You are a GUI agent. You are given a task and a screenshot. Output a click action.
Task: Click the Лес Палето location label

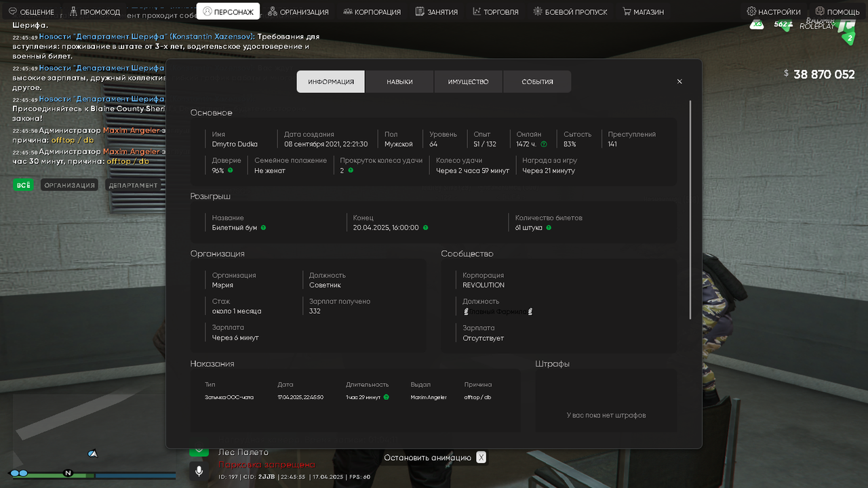(x=243, y=452)
